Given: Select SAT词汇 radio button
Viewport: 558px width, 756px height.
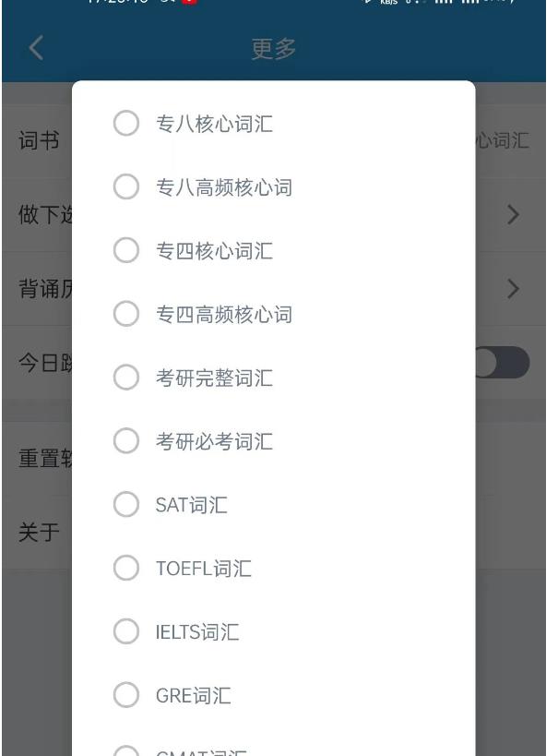Looking at the screenshot, I should pos(126,504).
